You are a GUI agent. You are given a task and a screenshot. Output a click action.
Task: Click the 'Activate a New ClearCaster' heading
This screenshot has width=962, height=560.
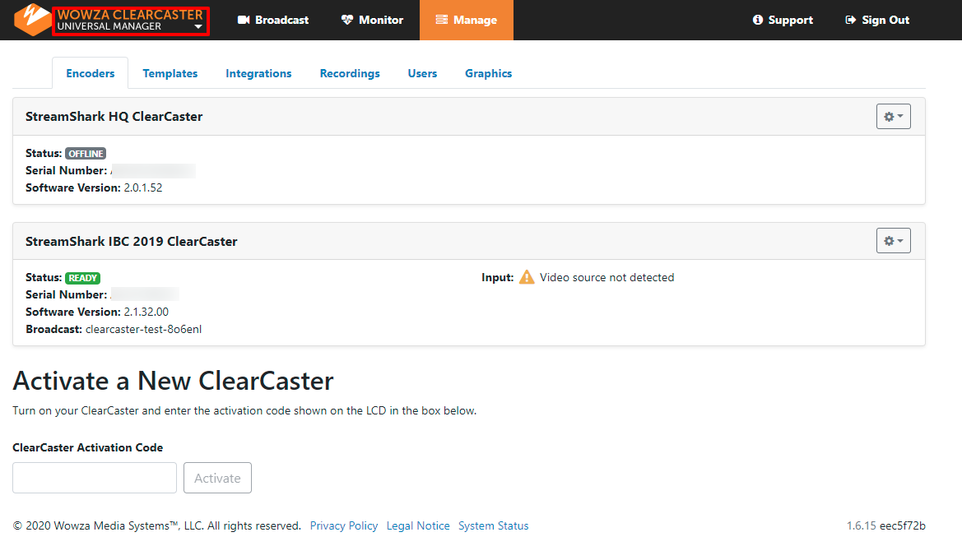tap(173, 381)
